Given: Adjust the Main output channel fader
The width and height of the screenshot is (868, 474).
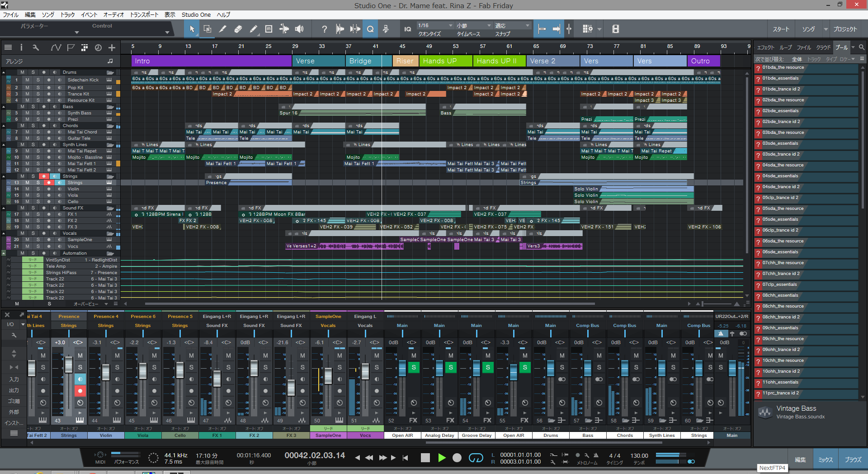Looking at the screenshot, I should 732,368.
